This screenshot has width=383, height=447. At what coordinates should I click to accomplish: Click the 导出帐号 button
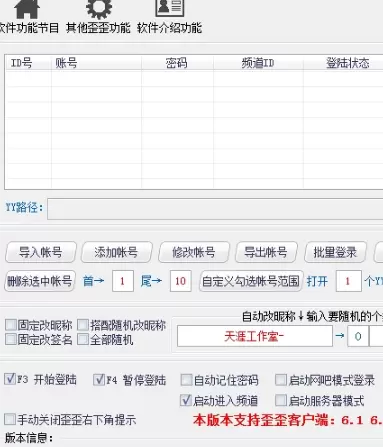[266, 252]
